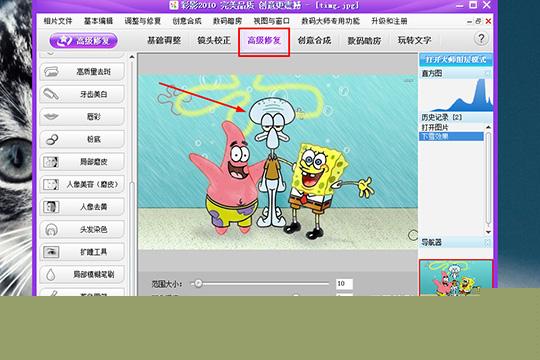
Task: Choose the 牙齿美白 teeth whitening tool
Action: tap(82, 94)
